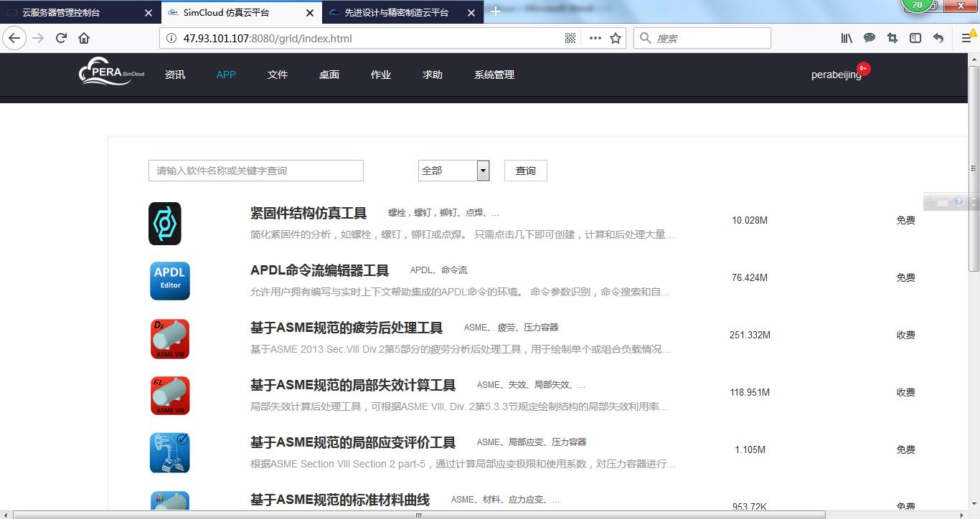The height and width of the screenshot is (519, 980).
Task: Open the 基于ASME规范的疲劳后处理工具 title link
Action: click(x=347, y=328)
